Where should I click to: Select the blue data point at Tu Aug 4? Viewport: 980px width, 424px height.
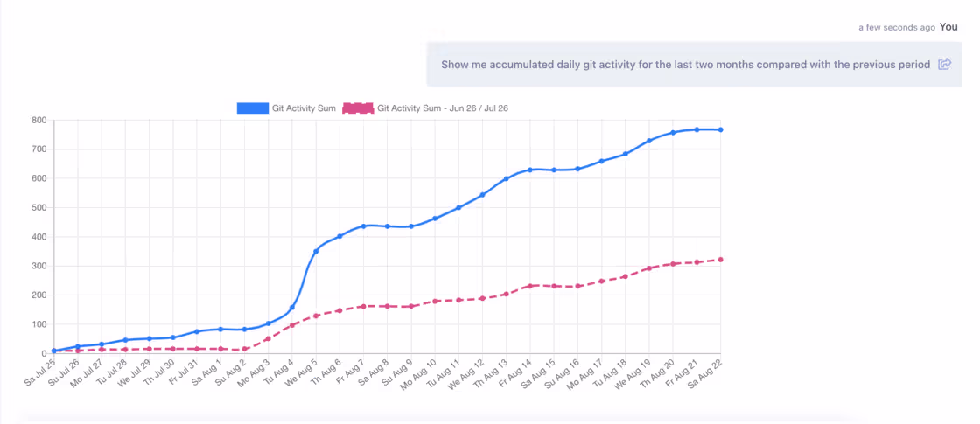click(292, 307)
